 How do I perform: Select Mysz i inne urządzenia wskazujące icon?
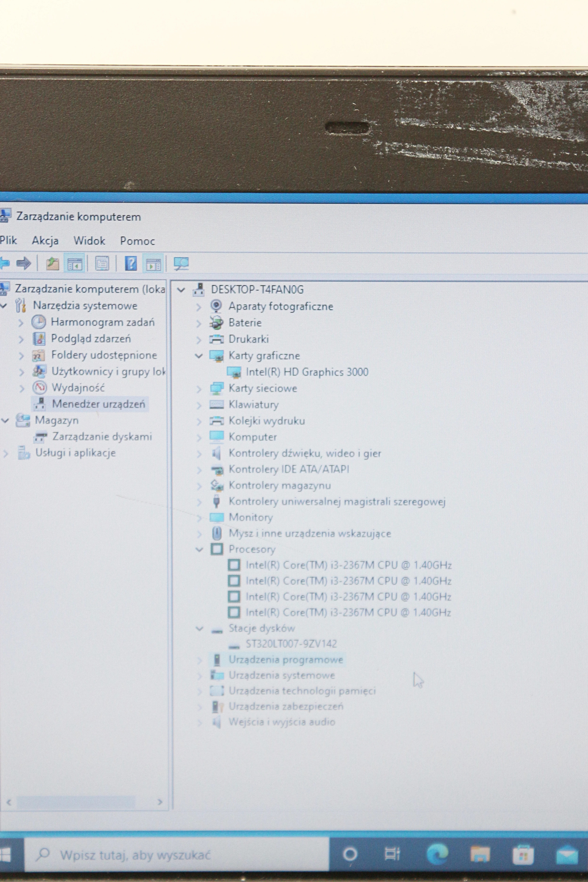(x=217, y=533)
